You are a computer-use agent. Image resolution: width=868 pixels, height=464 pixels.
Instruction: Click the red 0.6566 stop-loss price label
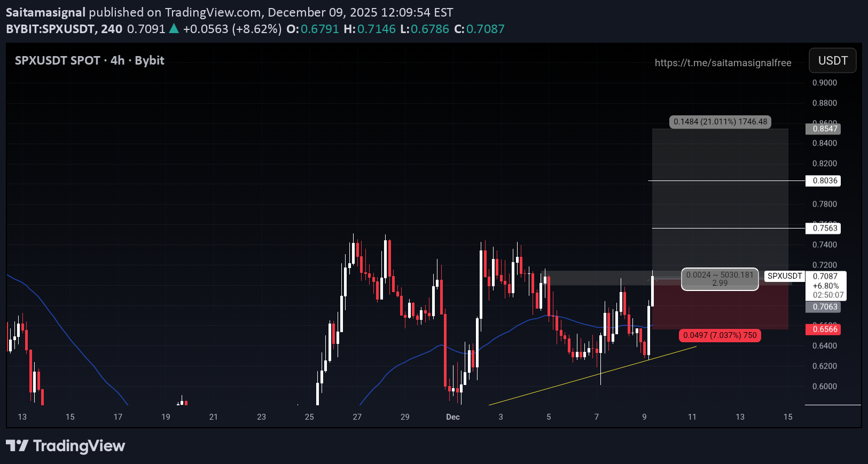pyautogui.click(x=825, y=329)
